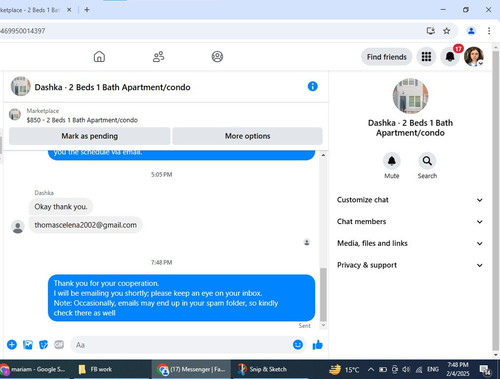Mute this conversation via bell icon
Viewport: 500px width, 379px height.
(x=392, y=161)
